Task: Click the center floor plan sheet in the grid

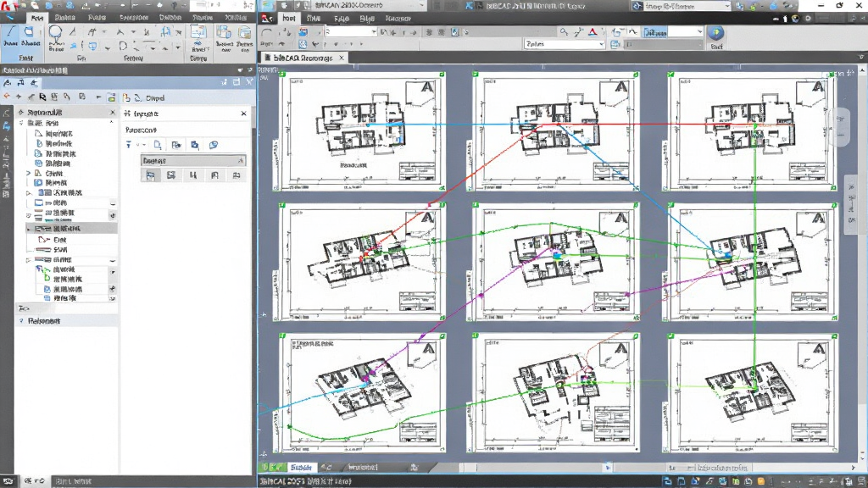Action: [x=554, y=261]
